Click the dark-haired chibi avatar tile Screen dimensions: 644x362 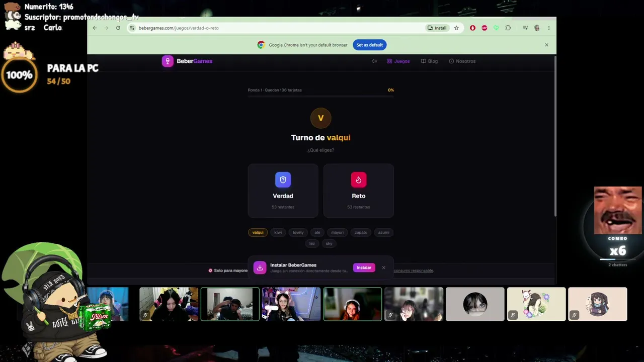point(598,304)
